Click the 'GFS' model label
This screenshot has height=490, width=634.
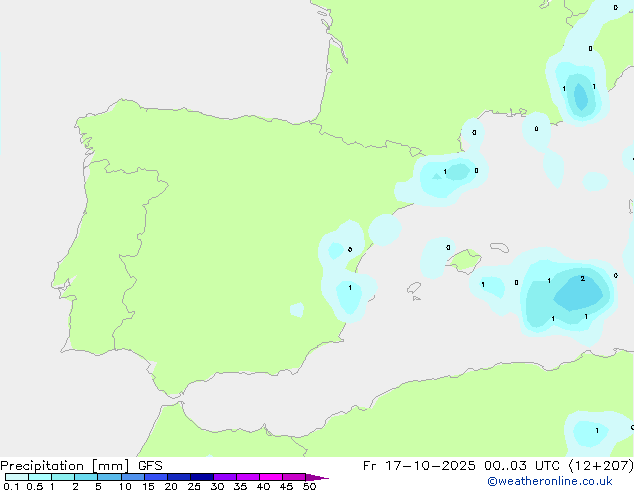coord(150,466)
